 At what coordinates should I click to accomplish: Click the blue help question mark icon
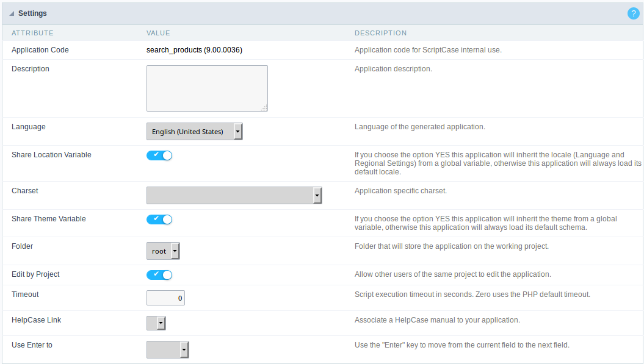(633, 13)
